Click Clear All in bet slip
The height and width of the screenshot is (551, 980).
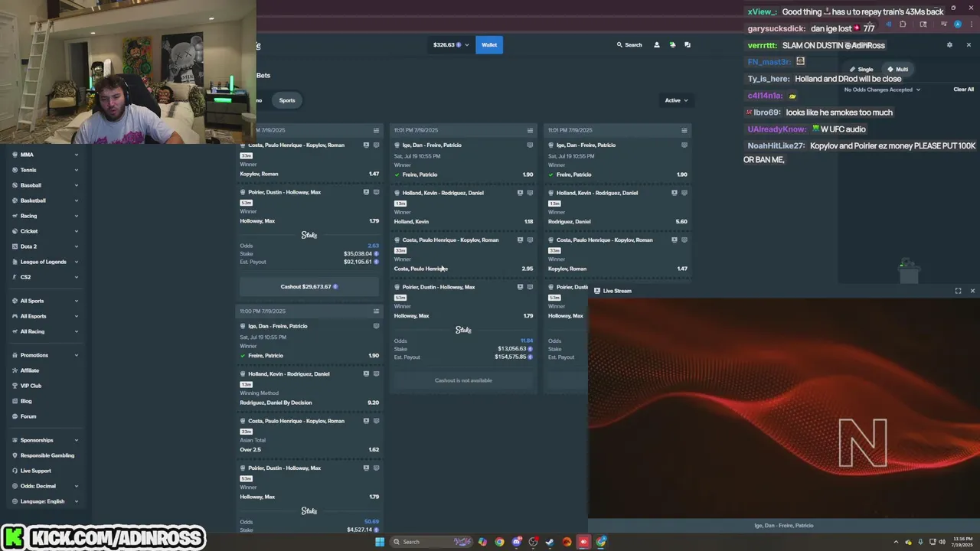click(x=963, y=90)
